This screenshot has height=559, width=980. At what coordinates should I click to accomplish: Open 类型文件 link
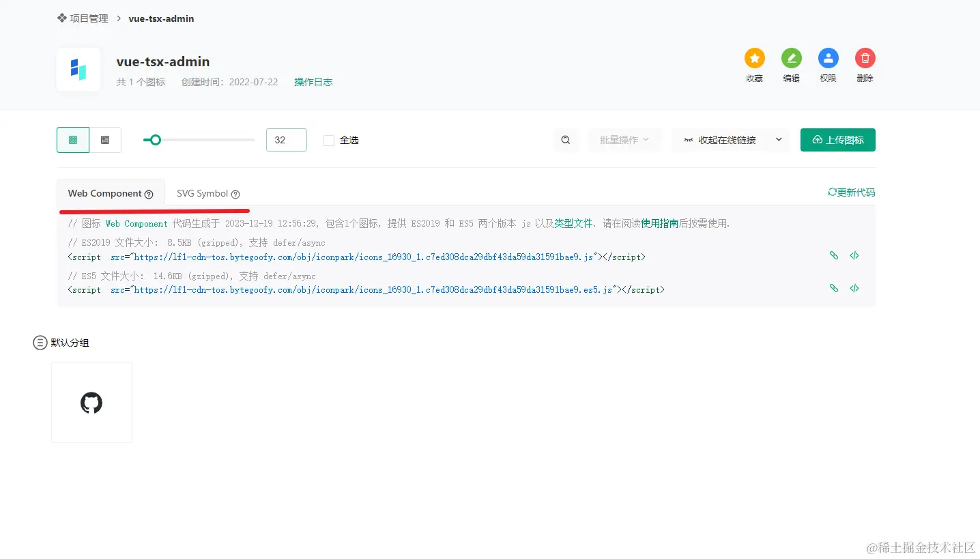[573, 223]
